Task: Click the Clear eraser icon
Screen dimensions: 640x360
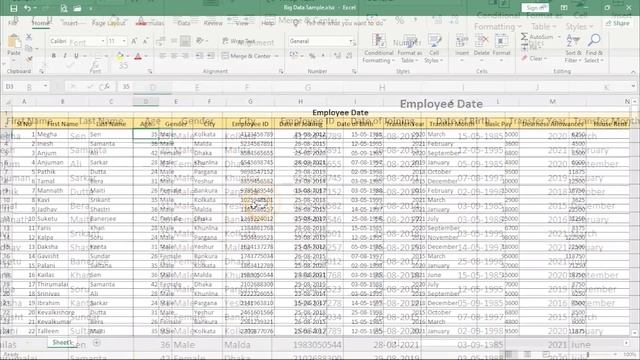Action: [524, 59]
